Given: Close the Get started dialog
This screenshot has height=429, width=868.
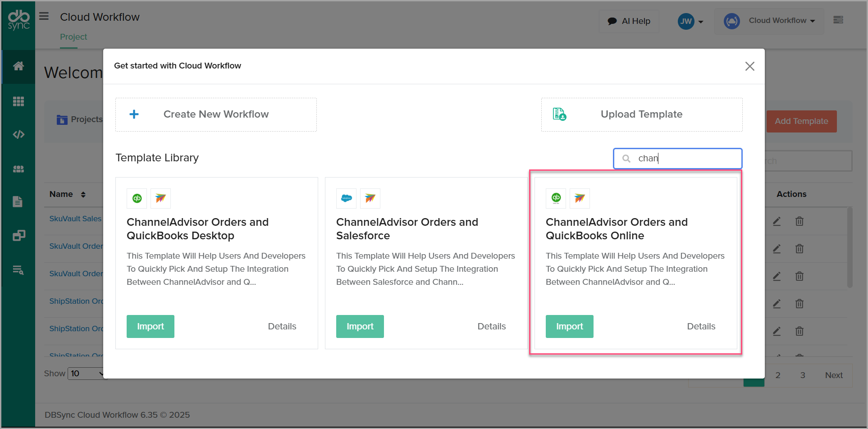Looking at the screenshot, I should tap(749, 66).
